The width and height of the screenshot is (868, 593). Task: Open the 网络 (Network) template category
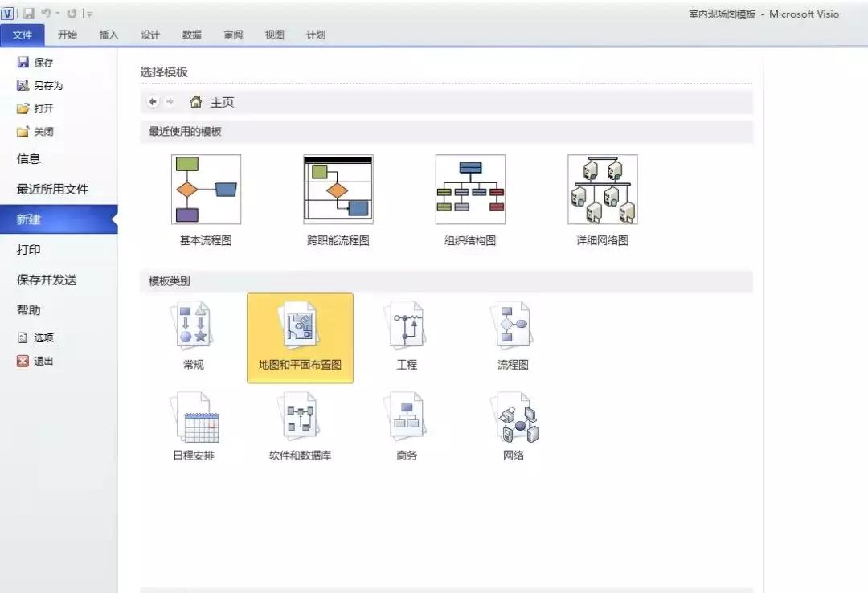(514, 420)
